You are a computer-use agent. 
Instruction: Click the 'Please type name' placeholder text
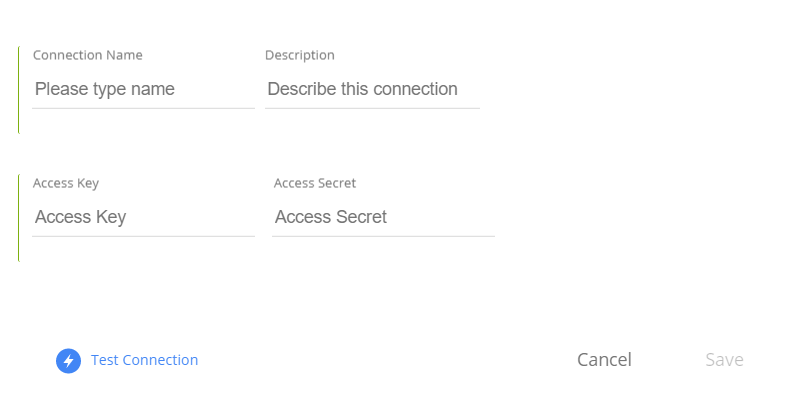coord(105,89)
